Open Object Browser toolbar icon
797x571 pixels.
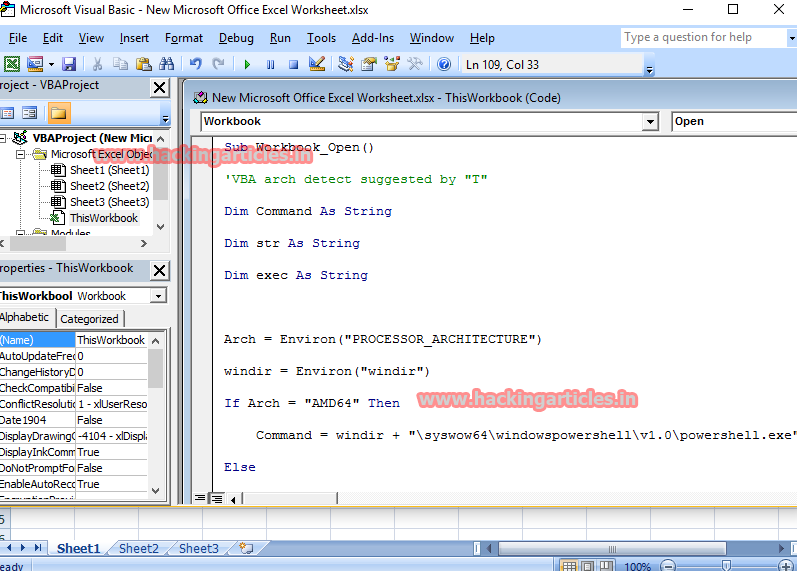pos(392,64)
